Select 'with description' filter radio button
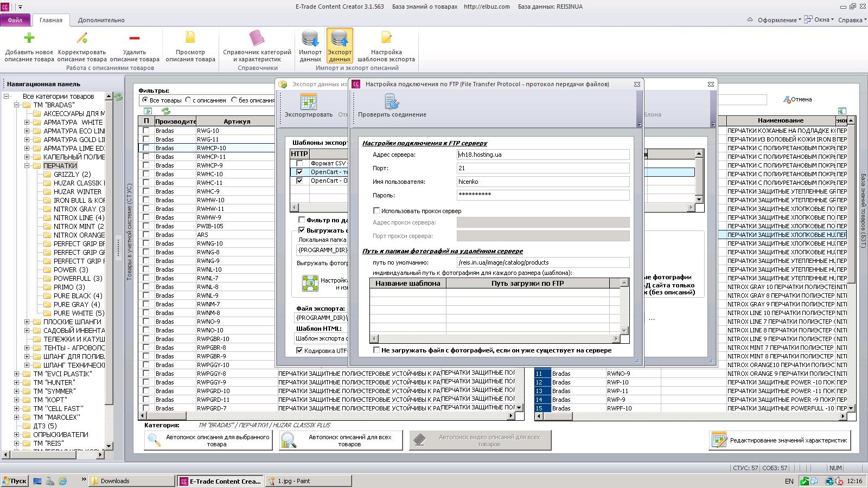Screen dimensions: 868x488 (188, 100)
